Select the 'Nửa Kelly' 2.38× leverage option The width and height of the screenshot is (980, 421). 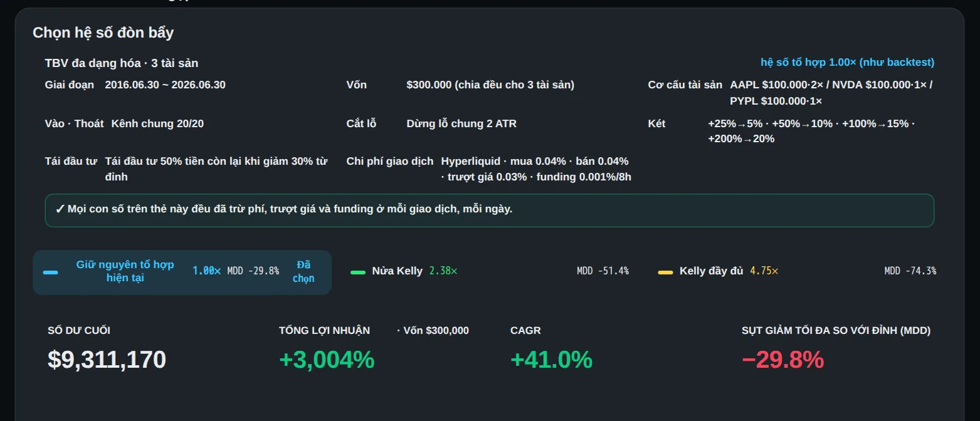[x=490, y=271]
